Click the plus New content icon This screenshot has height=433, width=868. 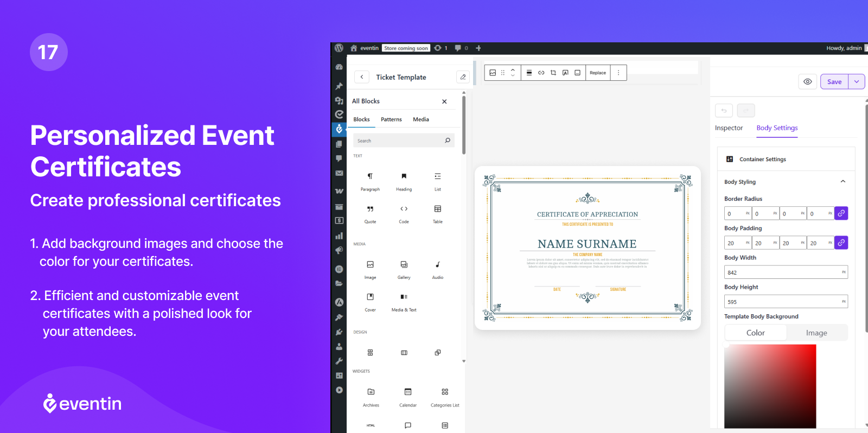(x=478, y=48)
